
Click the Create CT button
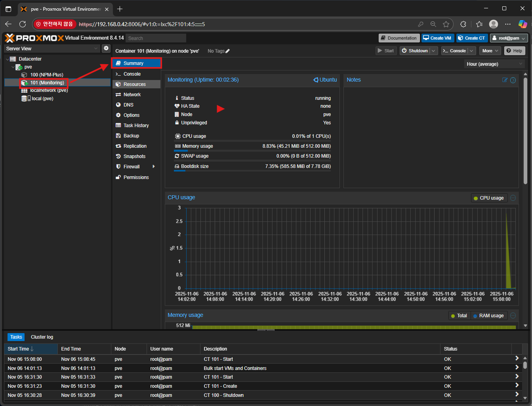(x=472, y=38)
